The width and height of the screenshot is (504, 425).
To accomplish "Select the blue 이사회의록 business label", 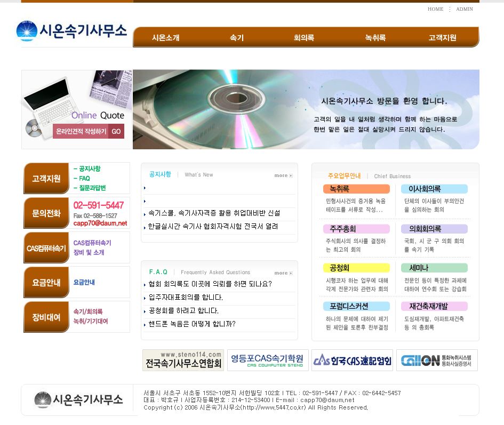I will (434, 189).
